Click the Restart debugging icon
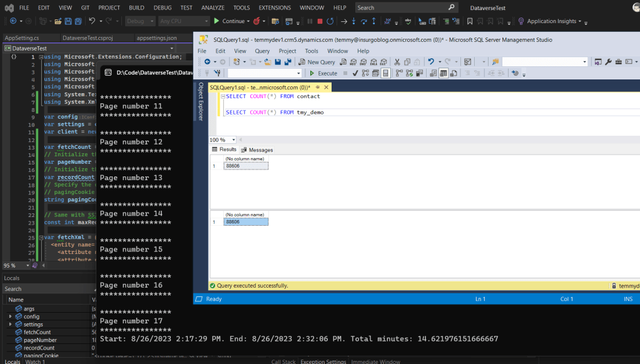This screenshot has width=640, height=364. tap(330, 21)
